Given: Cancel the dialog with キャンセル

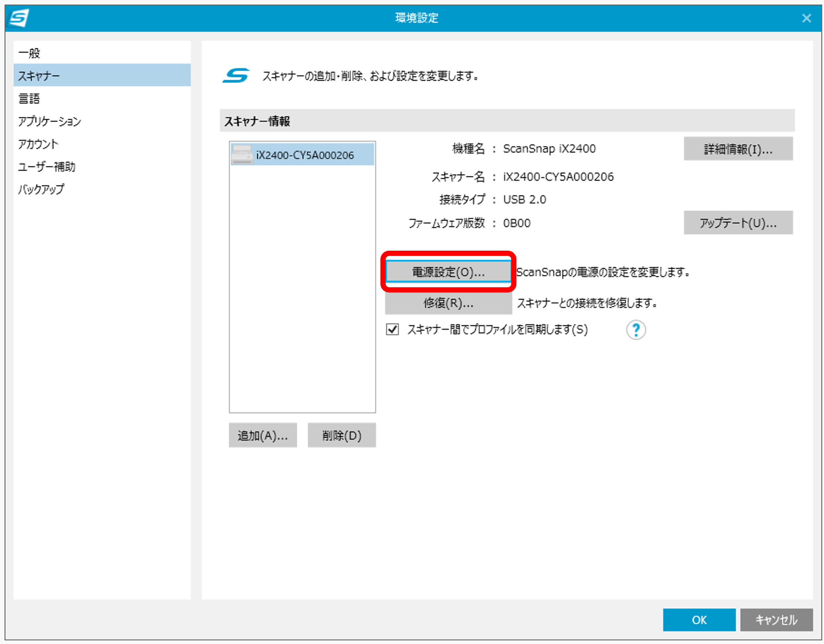Looking at the screenshot, I should click(x=776, y=620).
